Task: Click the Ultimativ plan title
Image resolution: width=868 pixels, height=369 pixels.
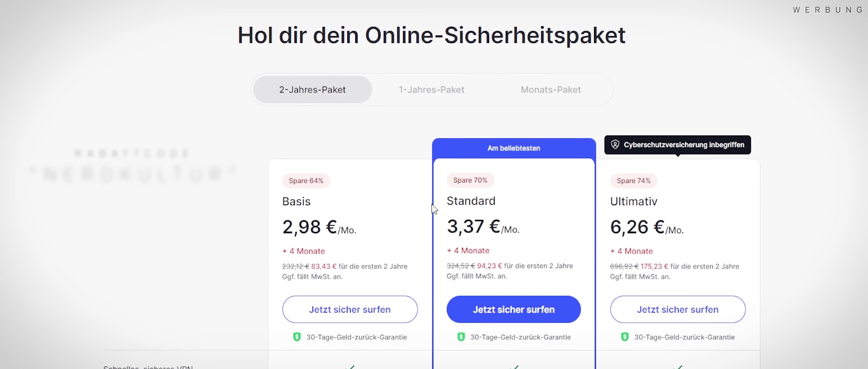Action: point(633,201)
